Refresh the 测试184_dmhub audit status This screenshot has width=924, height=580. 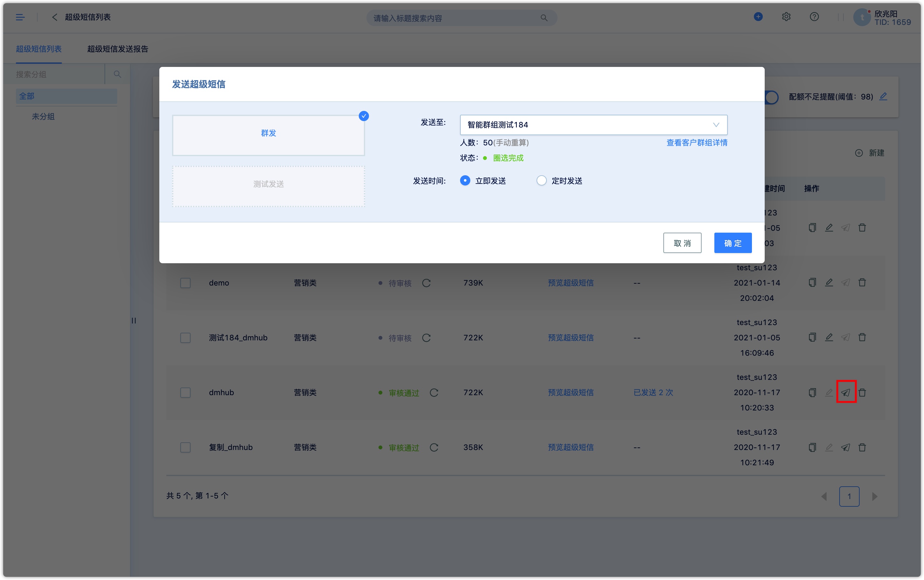coord(426,338)
